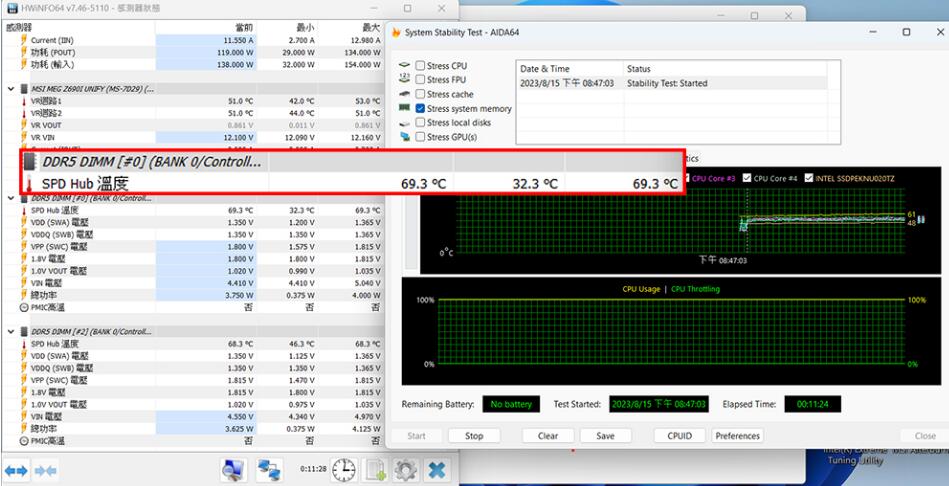The width and height of the screenshot is (949, 486).
Task: Click the HWiNFO elapsed timer 0:11:28
Action: point(314,468)
